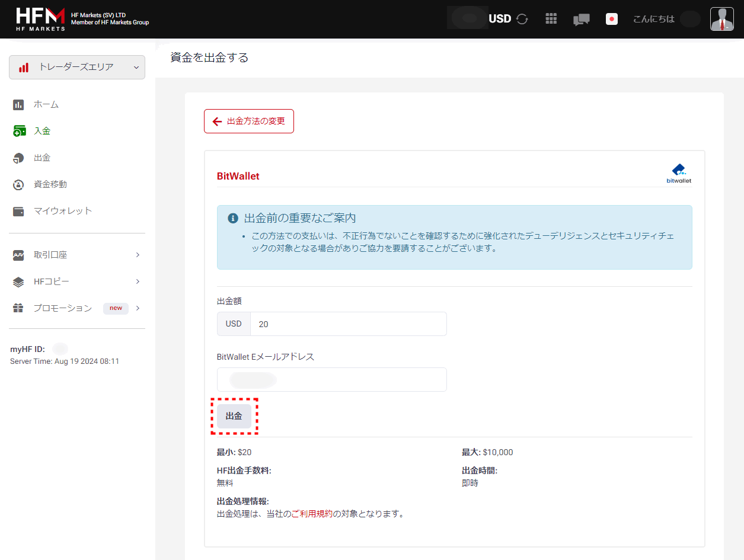The height and width of the screenshot is (560, 744).
Task: Open 入金 in the sidebar
Action: (42, 131)
